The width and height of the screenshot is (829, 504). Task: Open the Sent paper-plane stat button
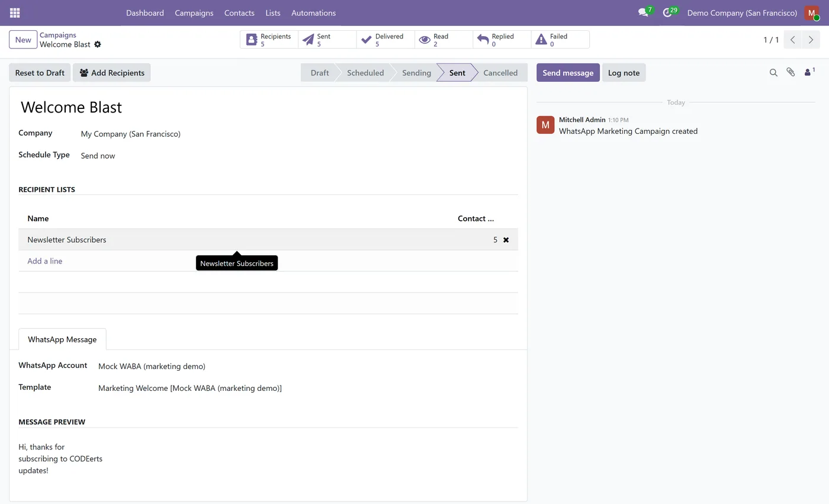coord(327,40)
